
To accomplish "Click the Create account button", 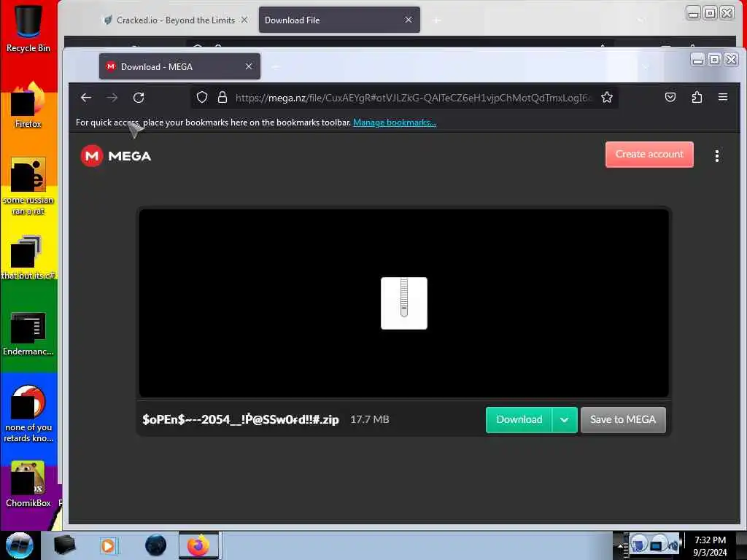I will (649, 155).
